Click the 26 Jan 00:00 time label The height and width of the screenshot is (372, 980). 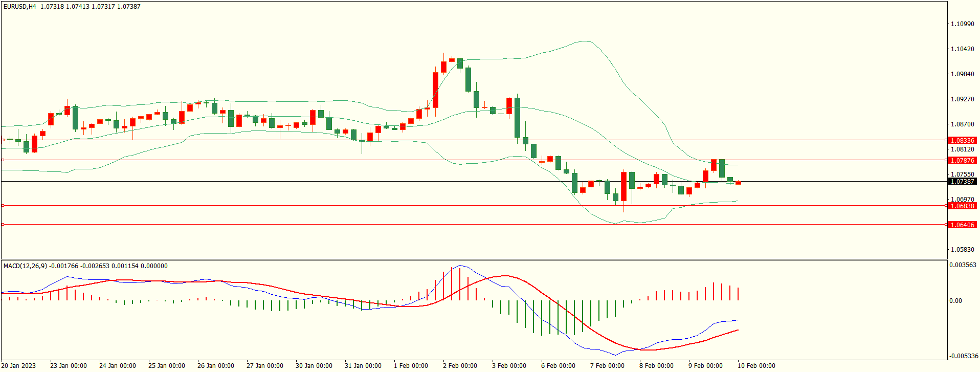pos(216,365)
